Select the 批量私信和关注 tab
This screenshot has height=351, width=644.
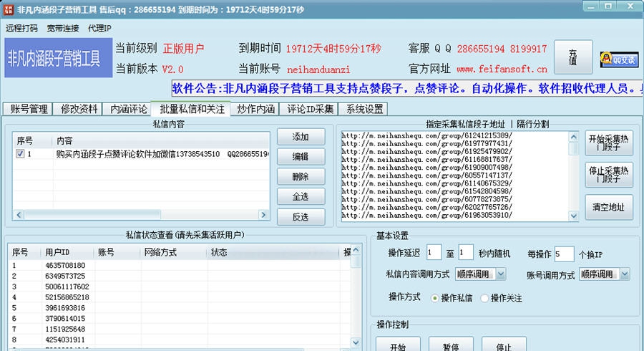pyautogui.click(x=191, y=108)
